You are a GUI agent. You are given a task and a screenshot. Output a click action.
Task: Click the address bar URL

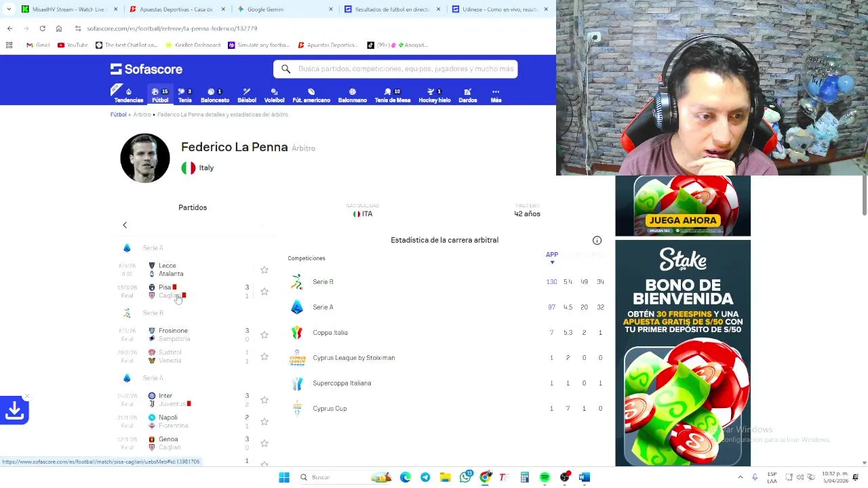click(x=172, y=28)
